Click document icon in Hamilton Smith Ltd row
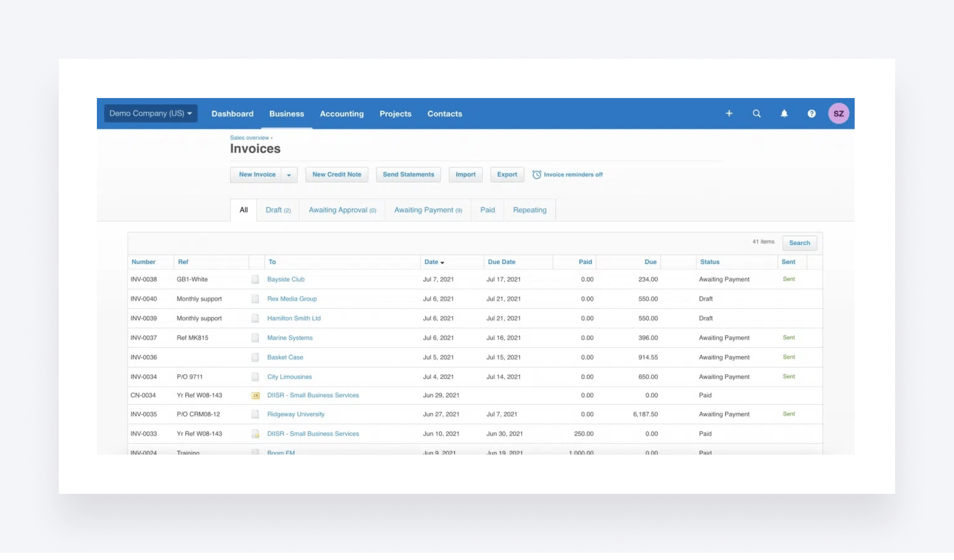The width and height of the screenshot is (954, 560). (x=255, y=318)
